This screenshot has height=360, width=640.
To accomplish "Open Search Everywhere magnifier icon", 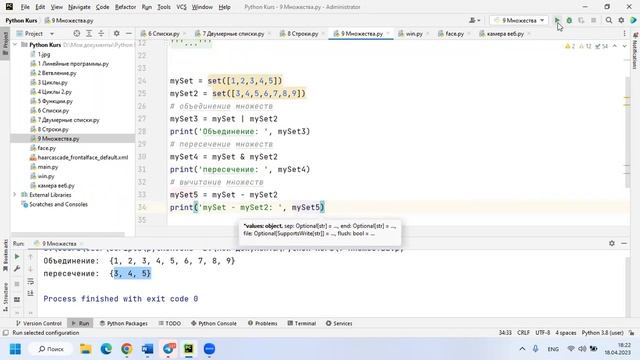I will coord(609,20).
